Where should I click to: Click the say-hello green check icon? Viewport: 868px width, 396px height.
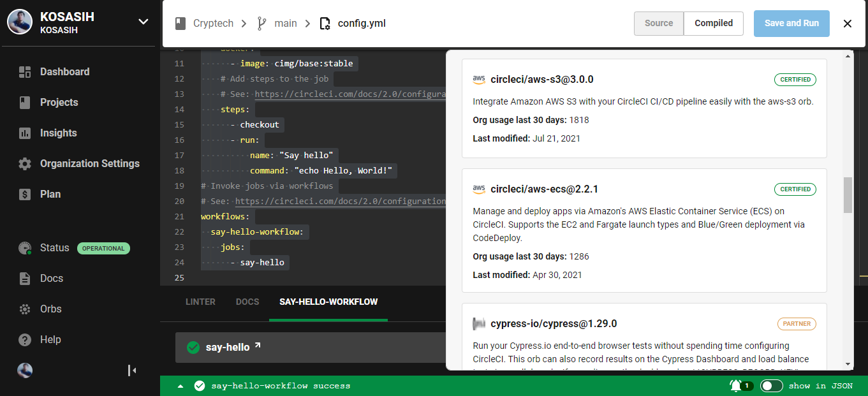point(193,348)
